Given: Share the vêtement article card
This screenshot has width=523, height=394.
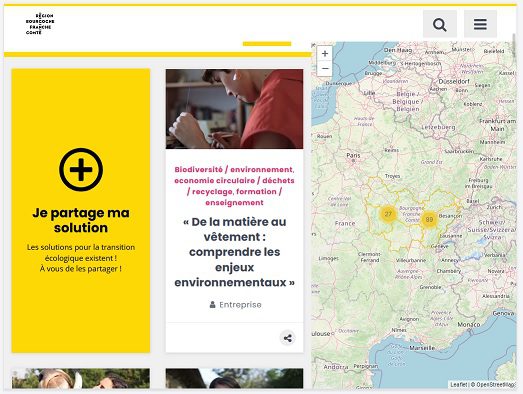Looking at the screenshot, I should 288,338.
